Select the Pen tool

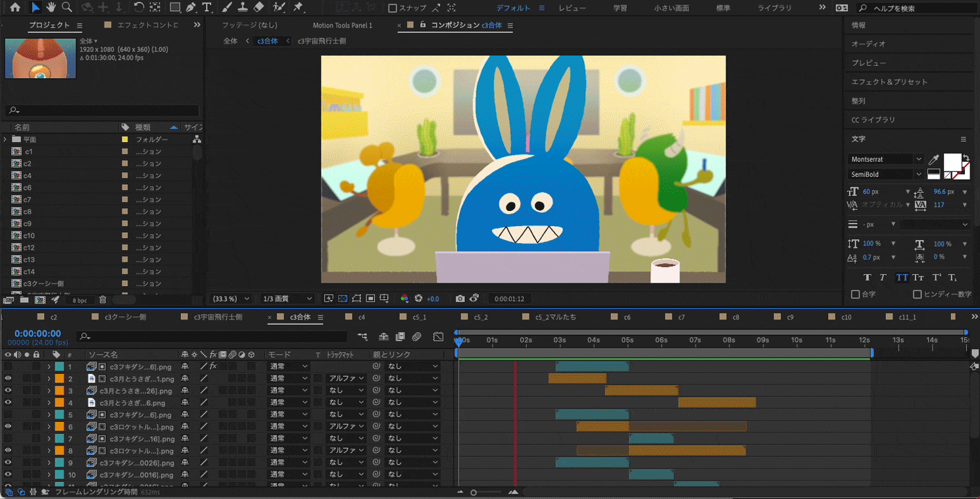click(x=190, y=7)
